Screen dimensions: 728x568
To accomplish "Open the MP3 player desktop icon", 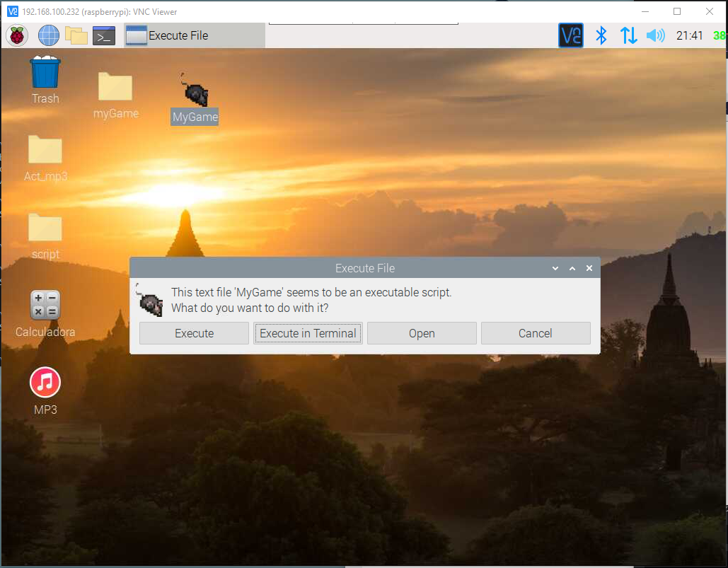I will (x=45, y=386).
